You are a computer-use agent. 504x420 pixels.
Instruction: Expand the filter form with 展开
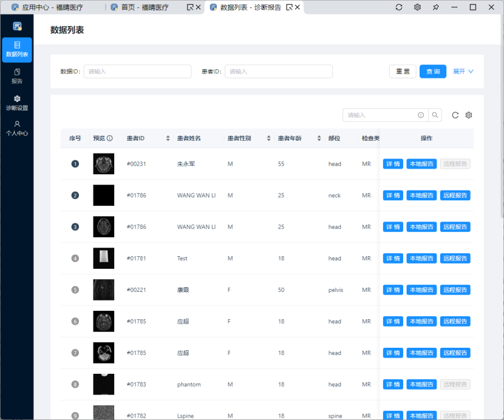[x=463, y=72]
